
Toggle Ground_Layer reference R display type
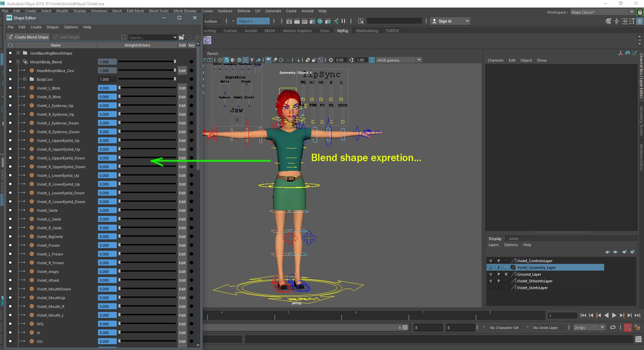click(x=506, y=274)
